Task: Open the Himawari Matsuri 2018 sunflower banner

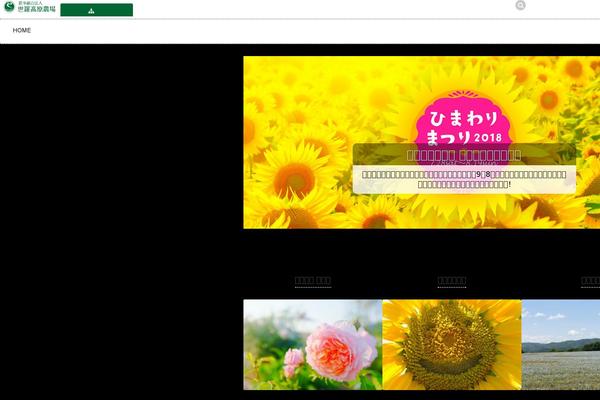Action: pyautogui.click(x=422, y=142)
